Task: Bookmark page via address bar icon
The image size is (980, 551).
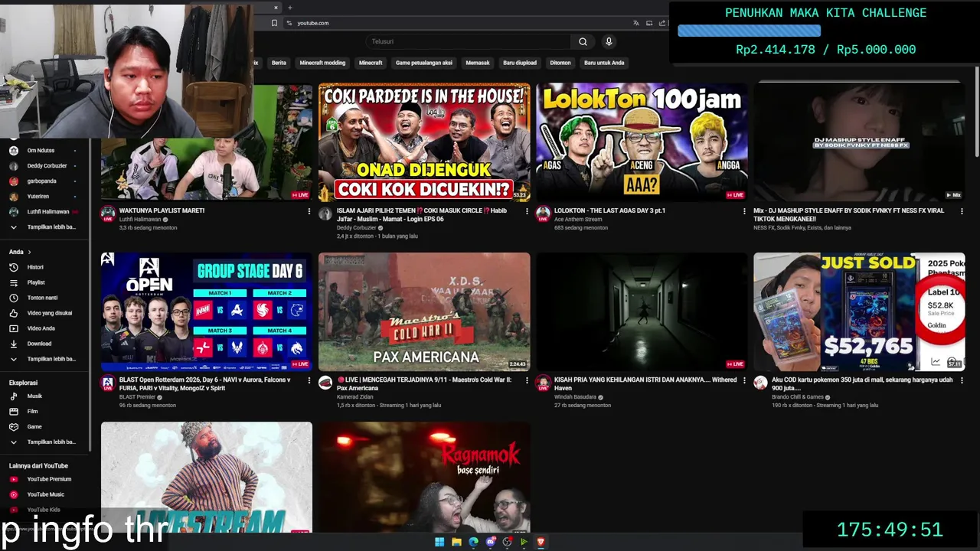Action: click(x=274, y=23)
